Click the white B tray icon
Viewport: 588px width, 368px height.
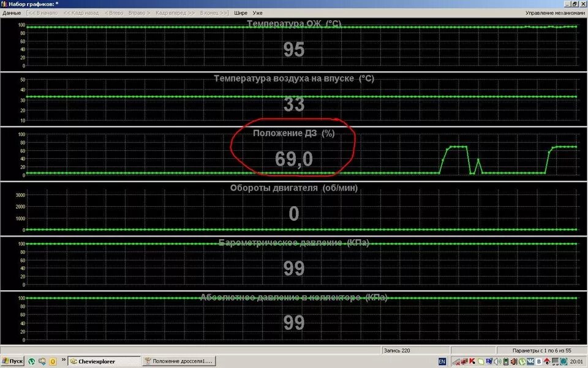point(539,362)
